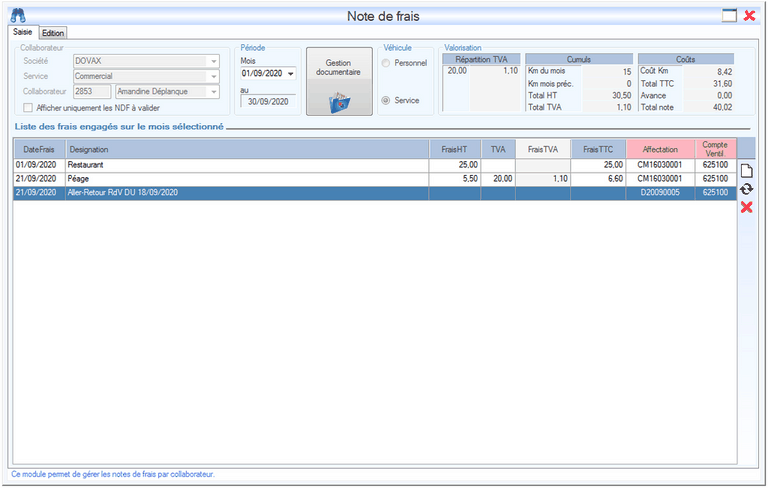The image size is (768, 488).
Task: Click the D20090005 affectation cell
Action: 660,193
